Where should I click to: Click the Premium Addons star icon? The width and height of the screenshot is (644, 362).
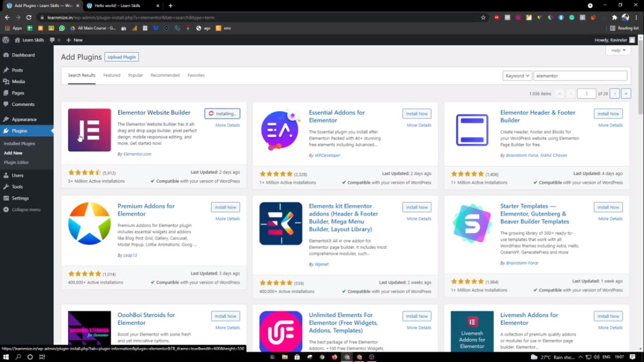(x=90, y=223)
